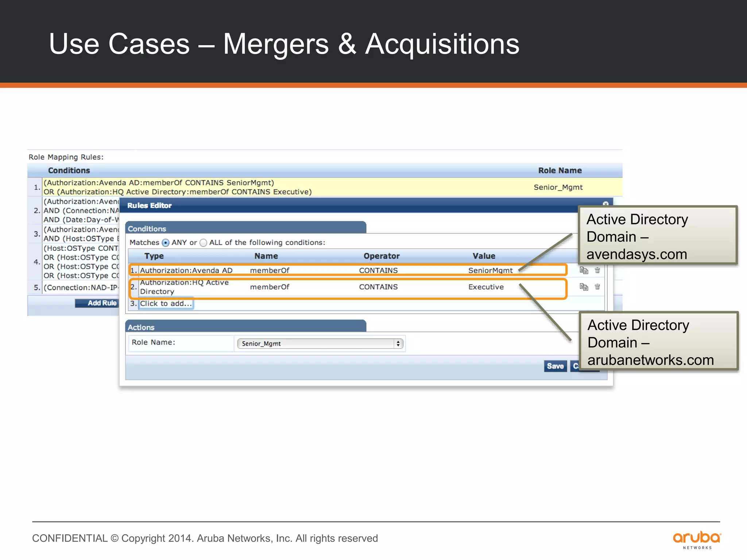This screenshot has width=747, height=560.
Task: Select 'Authorization:Avenda AD' type cell
Action: [186, 271]
